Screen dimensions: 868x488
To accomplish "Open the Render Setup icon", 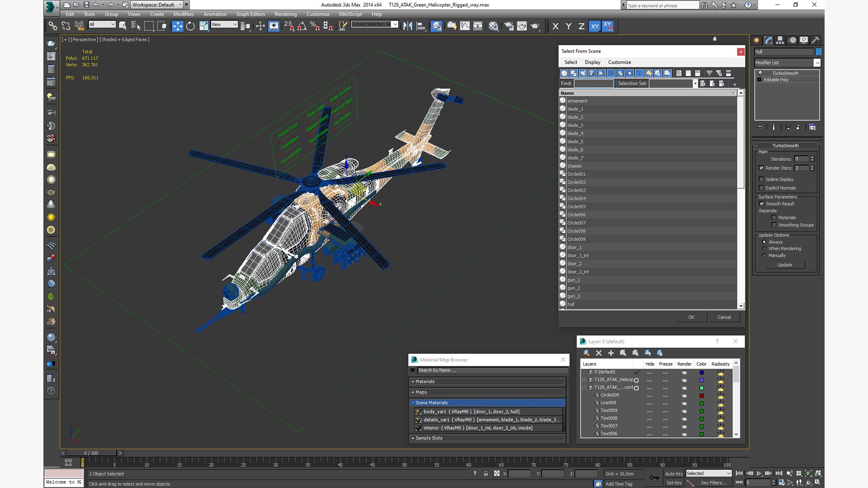I will (509, 26).
